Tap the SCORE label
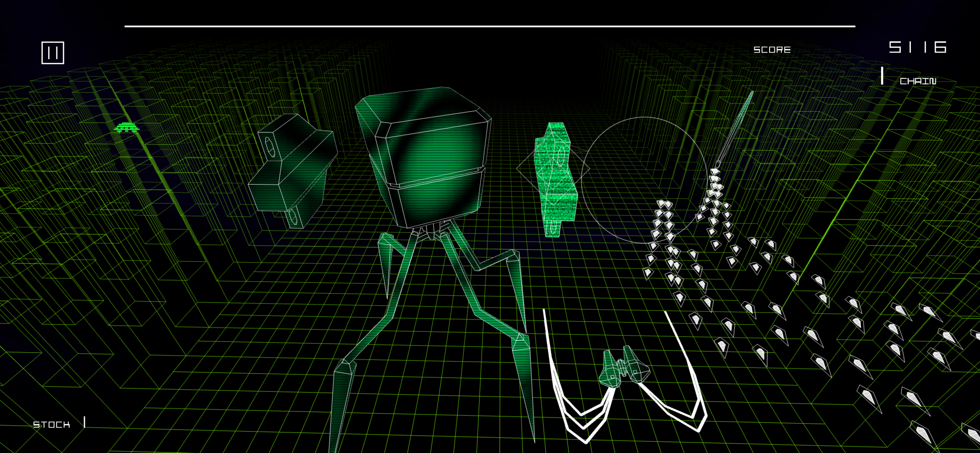 pos(772,50)
